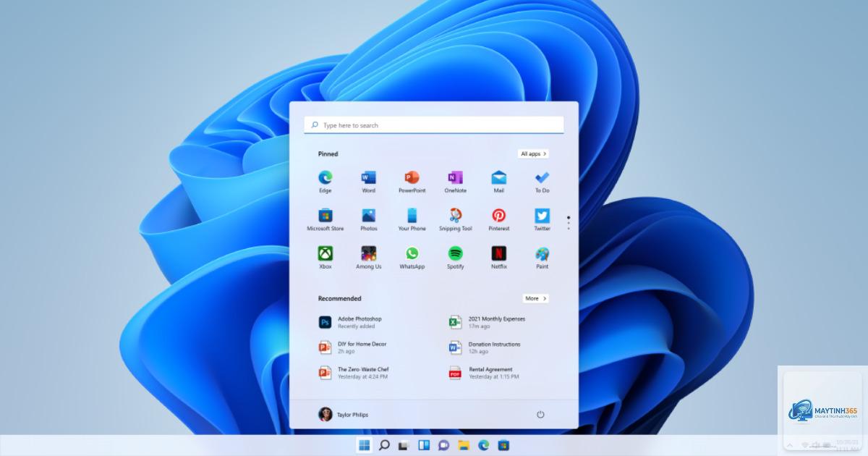The height and width of the screenshot is (456, 868).
Task: Launch the Among Us game
Action: [x=369, y=258]
